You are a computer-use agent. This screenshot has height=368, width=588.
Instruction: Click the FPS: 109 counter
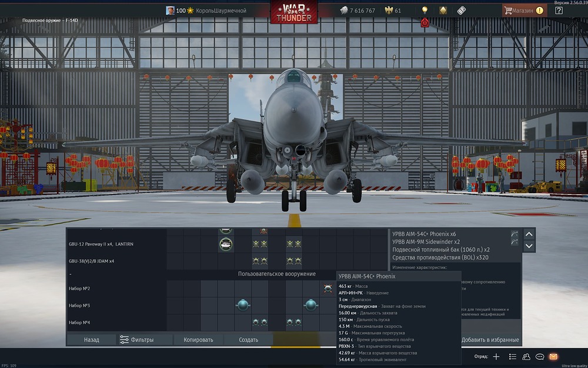click(9, 366)
